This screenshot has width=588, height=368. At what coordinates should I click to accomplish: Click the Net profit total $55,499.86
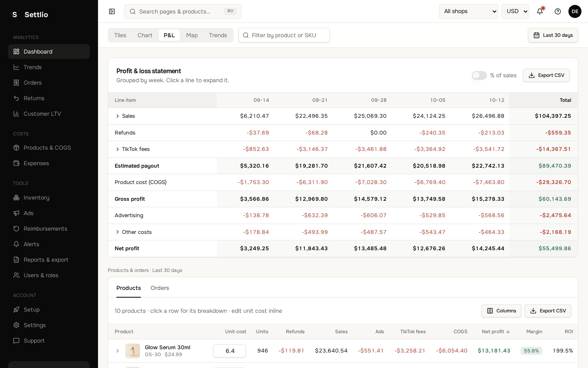pos(555,248)
